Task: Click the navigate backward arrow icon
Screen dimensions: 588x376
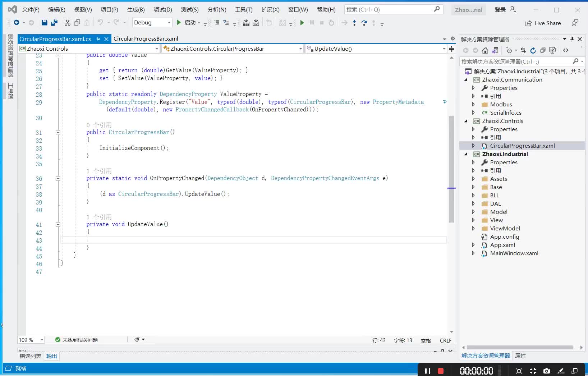Action: coord(17,23)
